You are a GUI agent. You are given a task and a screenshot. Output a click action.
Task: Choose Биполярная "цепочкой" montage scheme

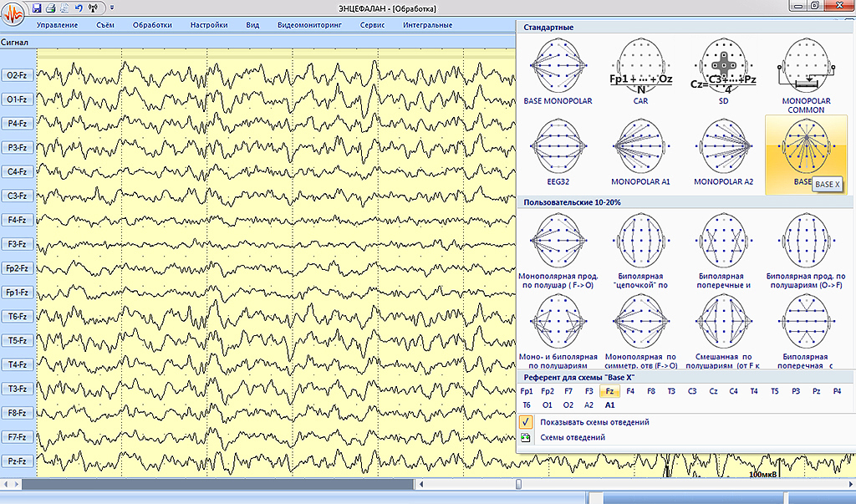(x=640, y=250)
